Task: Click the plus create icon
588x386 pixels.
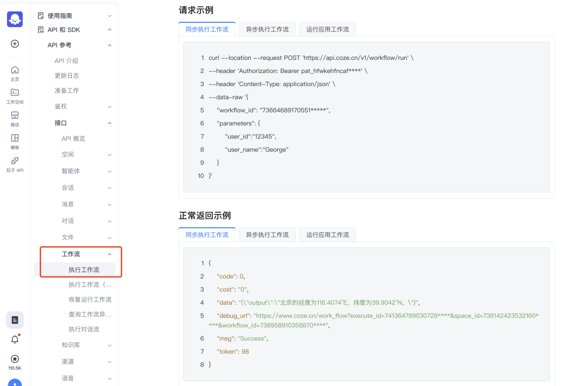Action: (15, 44)
